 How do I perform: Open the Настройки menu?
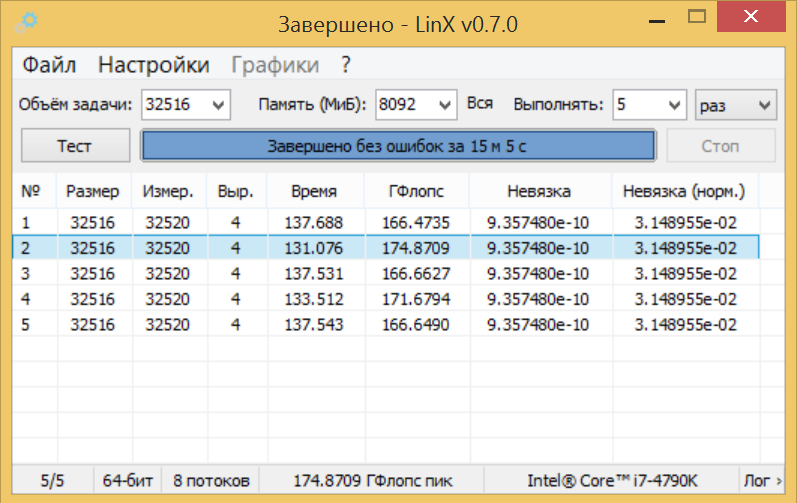click(154, 65)
